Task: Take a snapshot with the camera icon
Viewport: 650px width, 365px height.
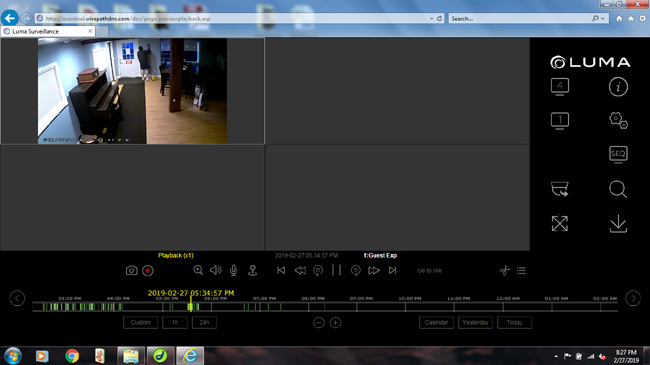Action: tap(131, 270)
